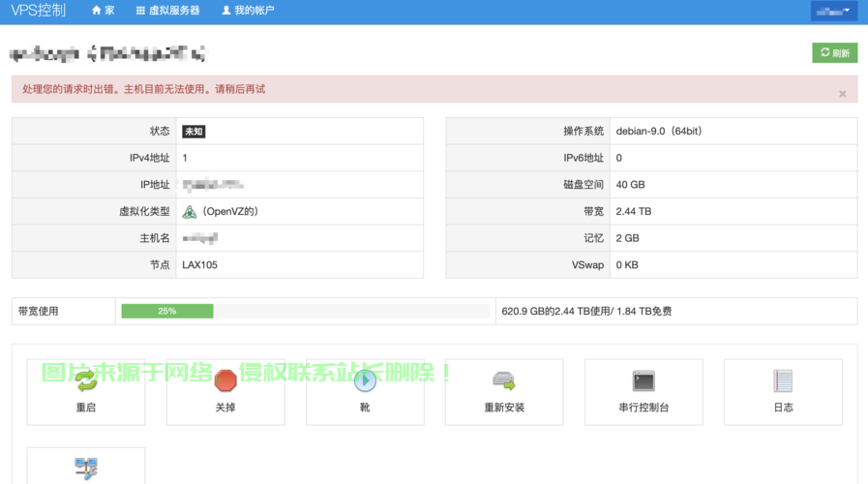The height and width of the screenshot is (484, 868).
Task: Open the account dropdown in the top bar
Action: pyautogui.click(x=834, y=11)
